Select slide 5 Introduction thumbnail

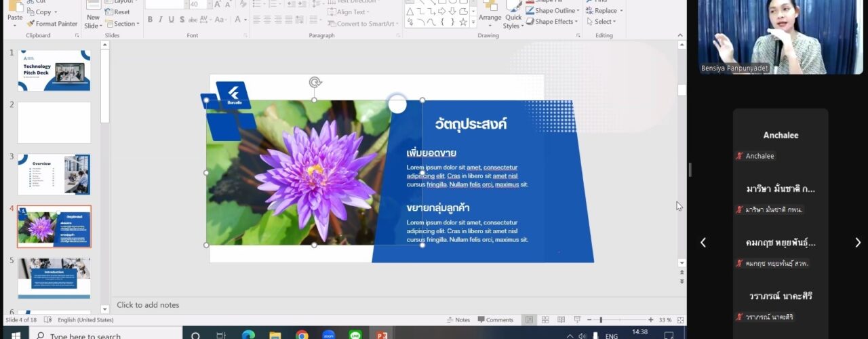point(54,278)
